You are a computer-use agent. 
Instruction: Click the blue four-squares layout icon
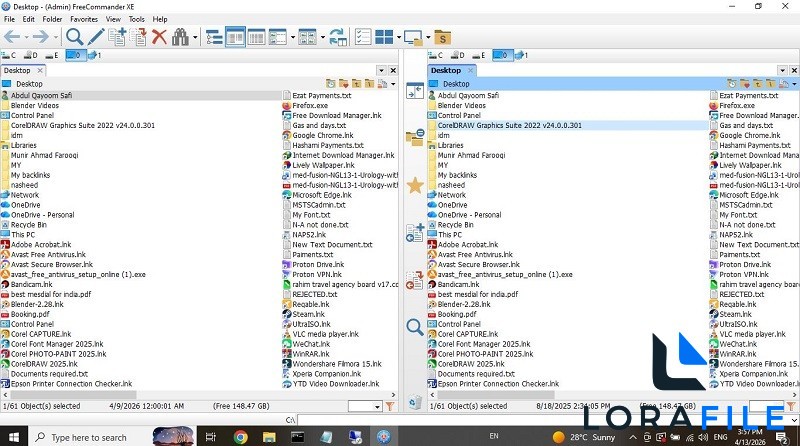(x=384, y=37)
